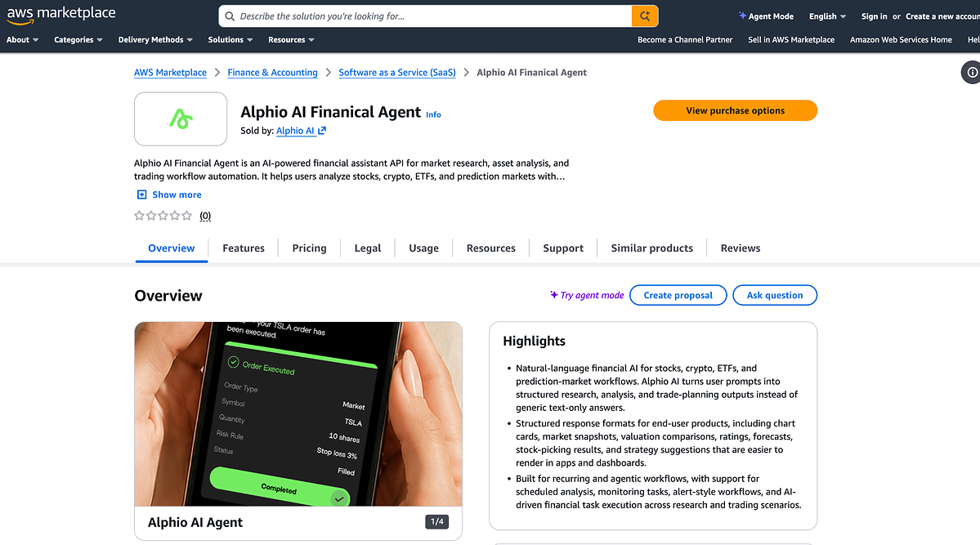This screenshot has width=980, height=545.
Task: Follow the Finance & Accounting breadcrumb link
Action: (272, 73)
